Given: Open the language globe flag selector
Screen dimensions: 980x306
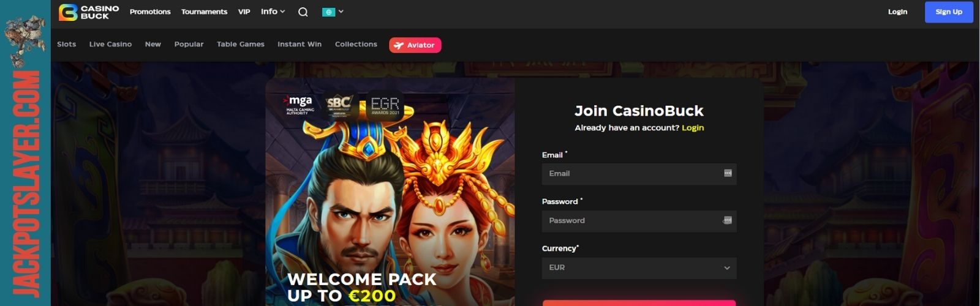Looking at the screenshot, I should pos(333,12).
